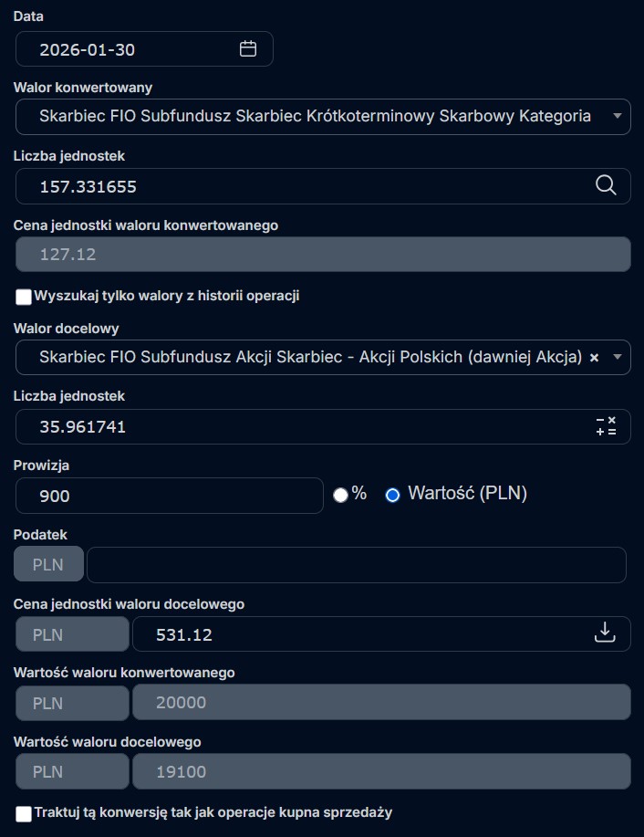Click the calculator icon in target units field
The image size is (644, 837).
[x=606, y=426]
